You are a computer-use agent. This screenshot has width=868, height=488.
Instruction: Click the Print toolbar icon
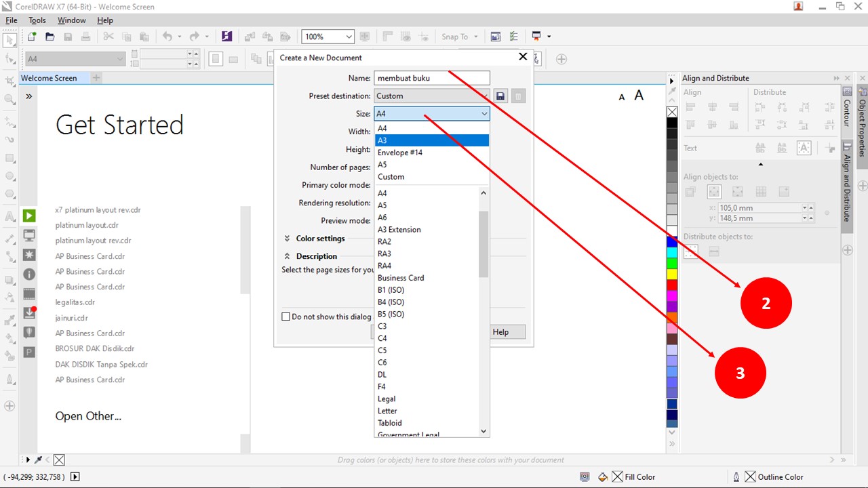[85, 37]
